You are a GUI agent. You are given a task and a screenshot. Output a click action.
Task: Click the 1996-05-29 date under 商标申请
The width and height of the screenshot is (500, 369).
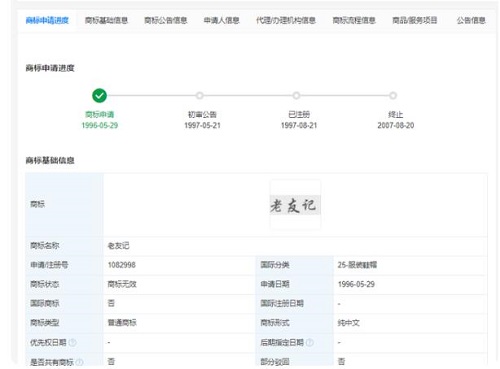tap(100, 125)
